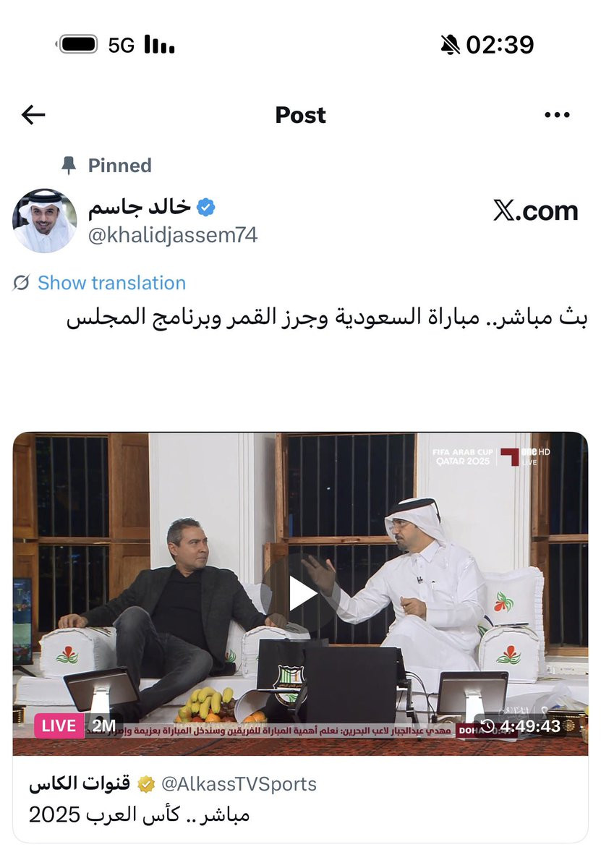Tap the battery icon in the status bar
The width and height of the screenshot is (601, 868).
pos(77,45)
